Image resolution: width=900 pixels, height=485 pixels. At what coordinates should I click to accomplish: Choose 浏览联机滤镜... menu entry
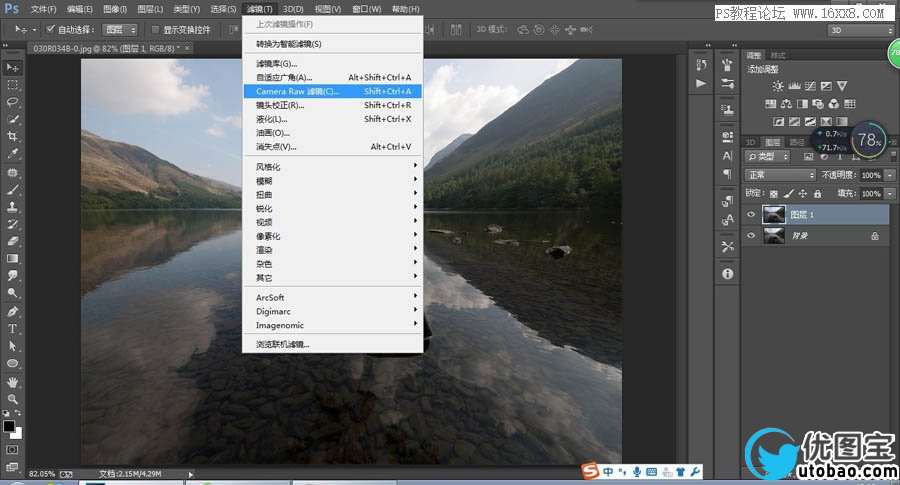[x=332, y=344]
